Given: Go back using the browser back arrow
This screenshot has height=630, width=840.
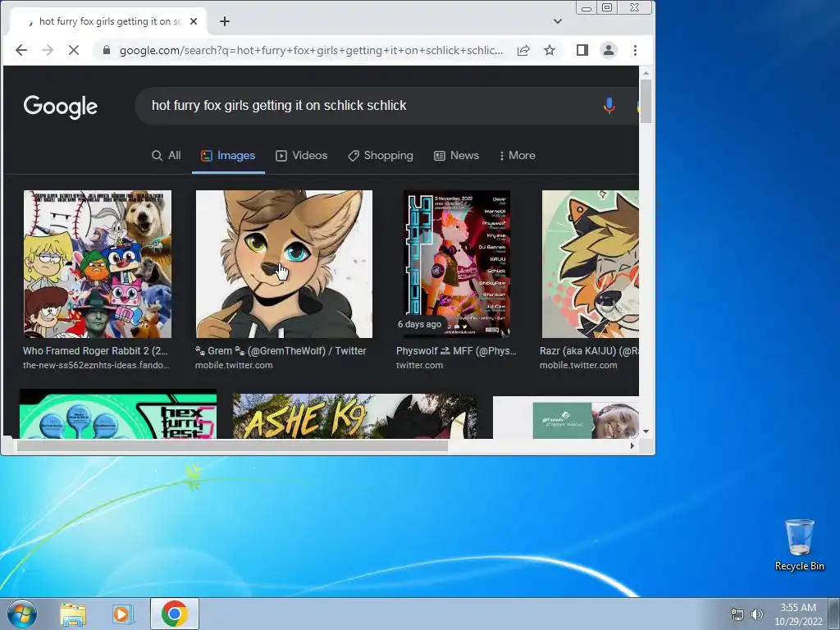Looking at the screenshot, I should pos(21,50).
